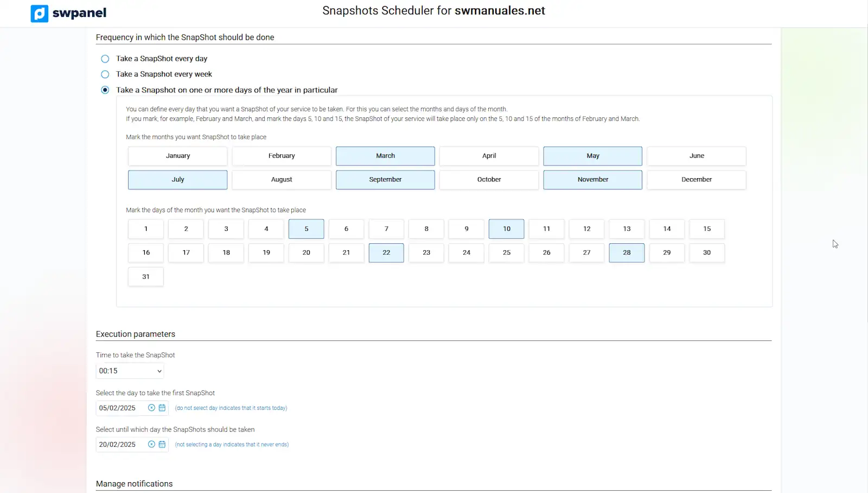
Task: Toggle day 5 of the month
Action: click(306, 229)
